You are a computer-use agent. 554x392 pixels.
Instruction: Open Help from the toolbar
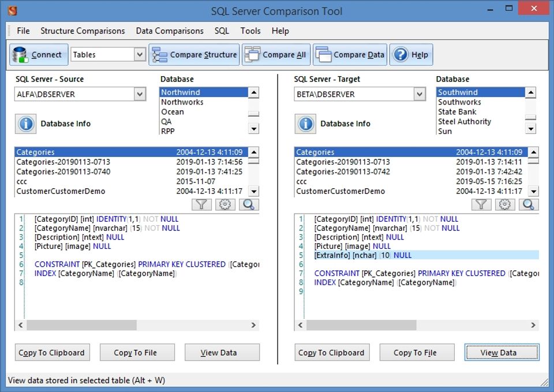(x=411, y=54)
